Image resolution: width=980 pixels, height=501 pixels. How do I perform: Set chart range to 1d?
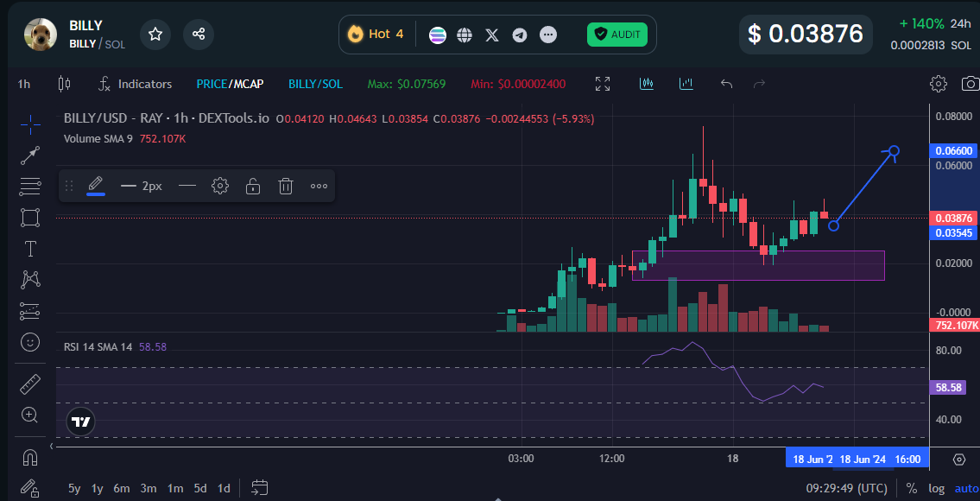(224, 489)
